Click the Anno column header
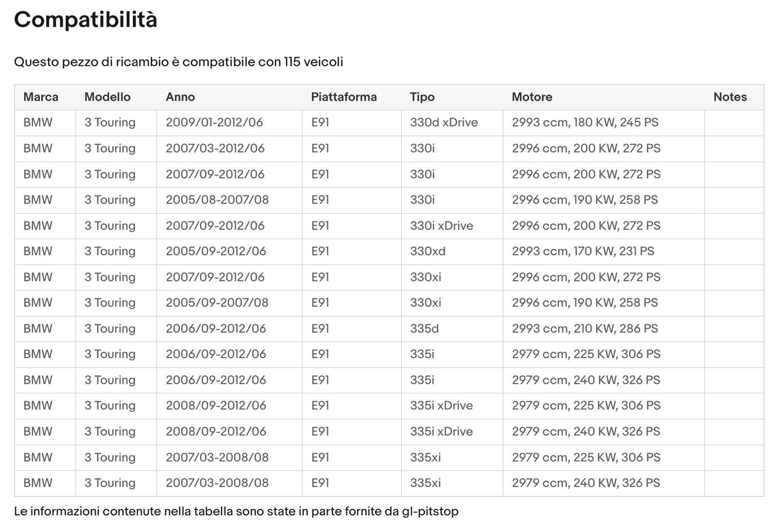The height and width of the screenshot is (532, 774). pyautogui.click(x=180, y=97)
